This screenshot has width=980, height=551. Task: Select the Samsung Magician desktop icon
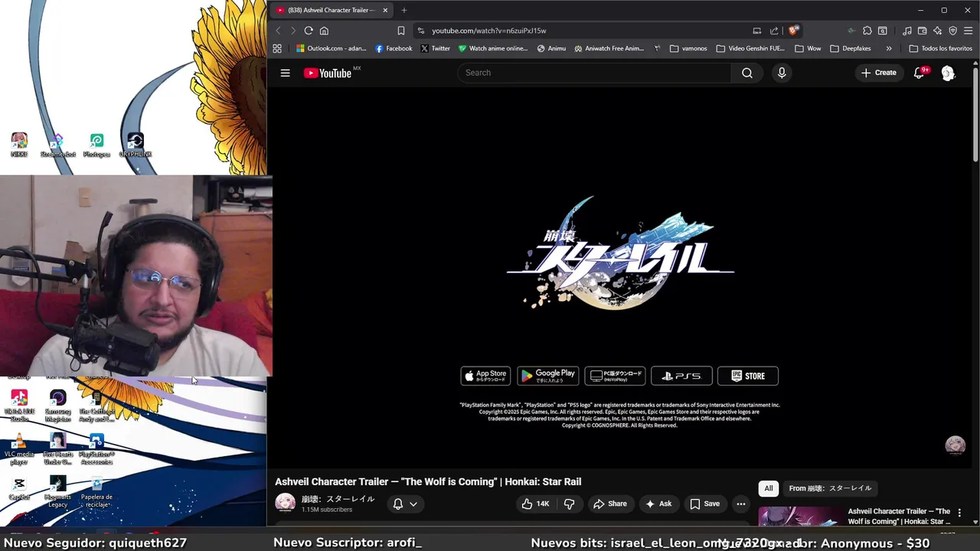tap(58, 406)
